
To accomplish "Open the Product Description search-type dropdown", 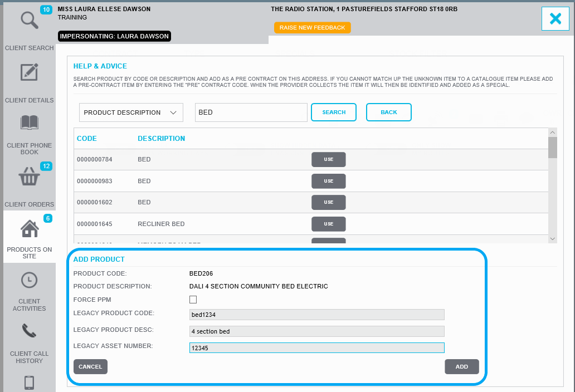I will coord(131,112).
